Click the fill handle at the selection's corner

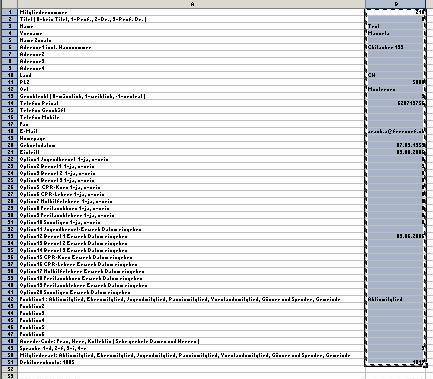coord(426,366)
